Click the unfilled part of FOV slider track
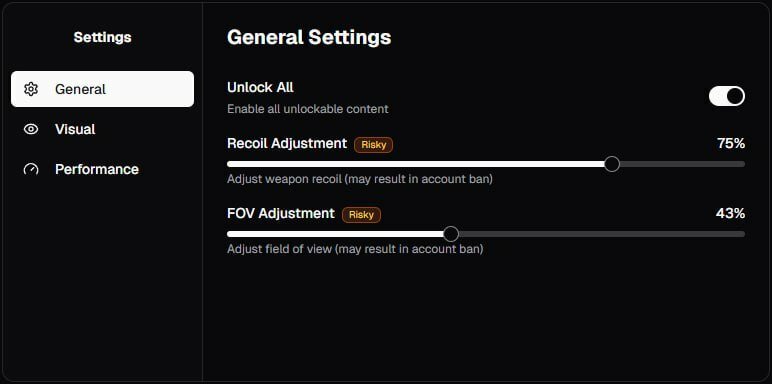The height and width of the screenshot is (384, 772). [602, 234]
